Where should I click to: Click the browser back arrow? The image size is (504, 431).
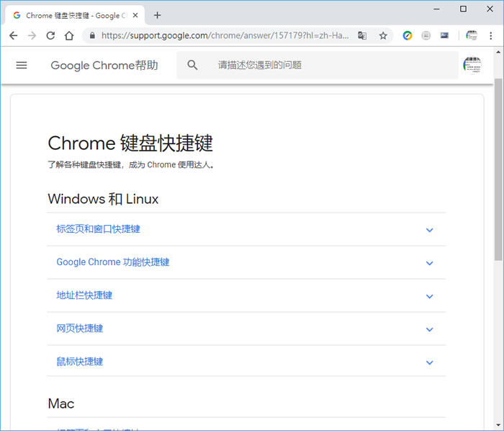[13, 35]
